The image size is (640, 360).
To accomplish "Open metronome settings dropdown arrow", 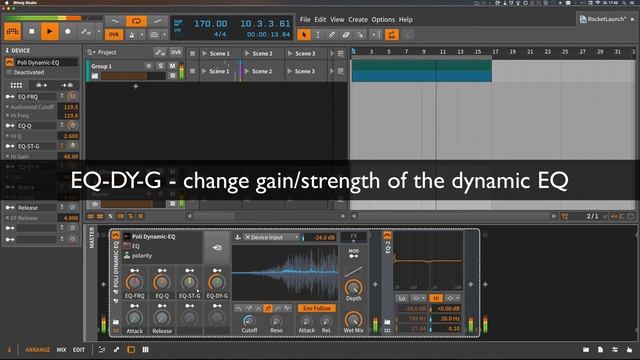I will tap(142, 35).
